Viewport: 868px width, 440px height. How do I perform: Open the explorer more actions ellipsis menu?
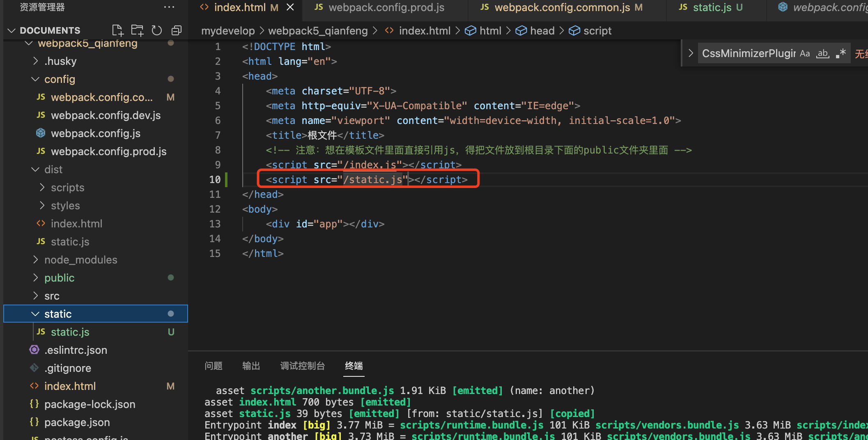click(169, 7)
